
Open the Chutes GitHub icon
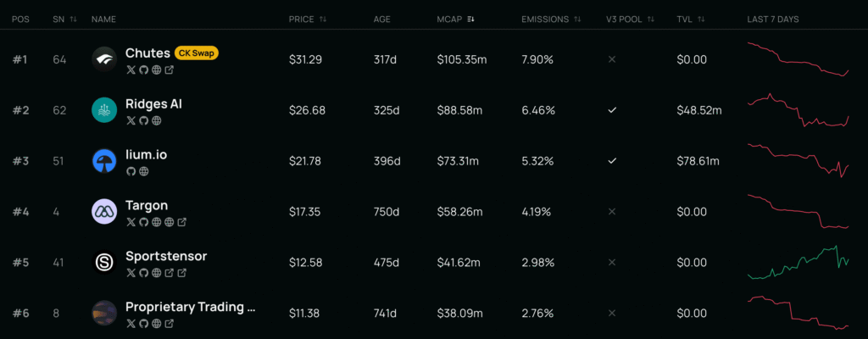coord(143,69)
